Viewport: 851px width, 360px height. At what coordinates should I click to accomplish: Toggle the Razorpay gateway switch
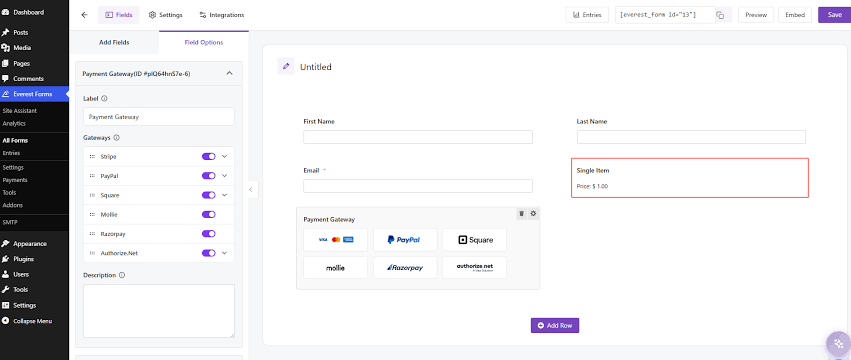pyautogui.click(x=208, y=233)
